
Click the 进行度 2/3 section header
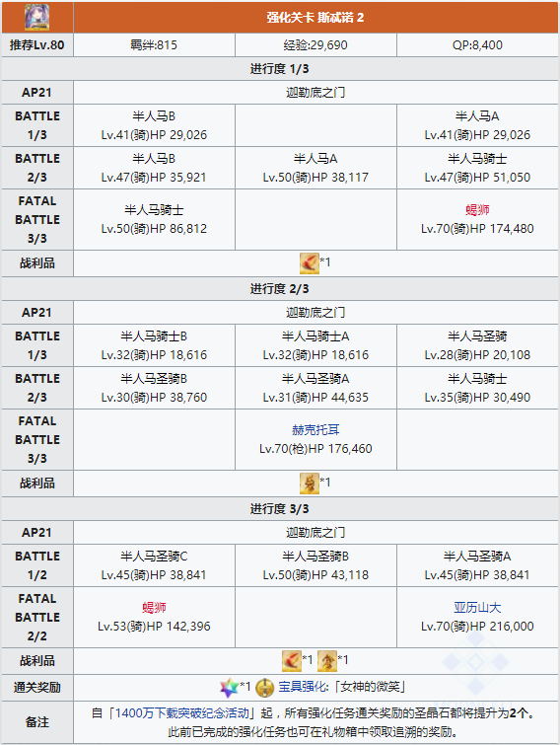coord(280,289)
